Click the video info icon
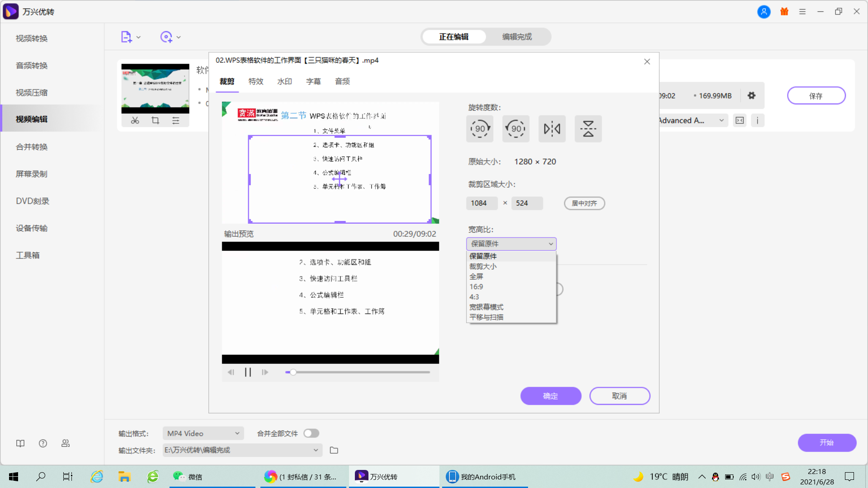The image size is (868, 488). pos(757,120)
